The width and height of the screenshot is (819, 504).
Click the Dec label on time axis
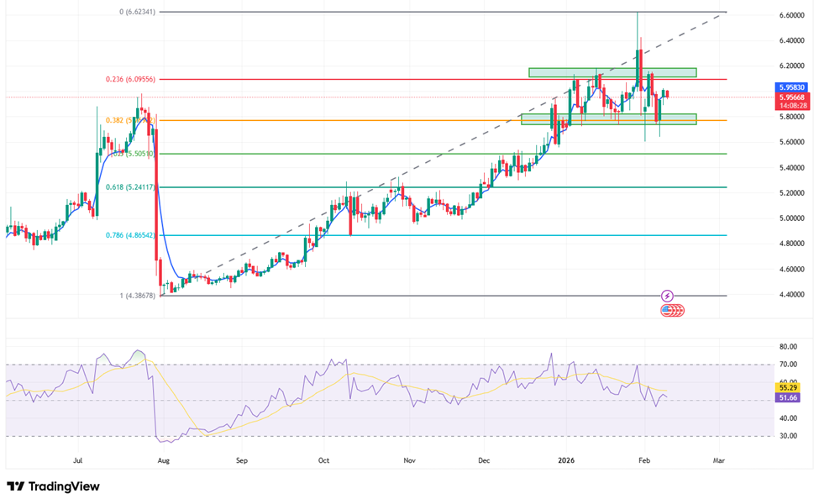[484, 460]
